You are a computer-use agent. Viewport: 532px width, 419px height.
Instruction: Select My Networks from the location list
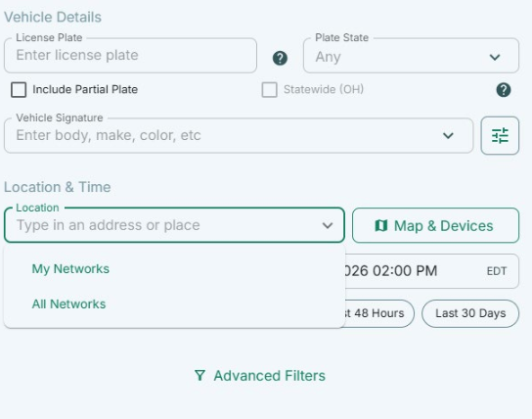tap(70, 269)
